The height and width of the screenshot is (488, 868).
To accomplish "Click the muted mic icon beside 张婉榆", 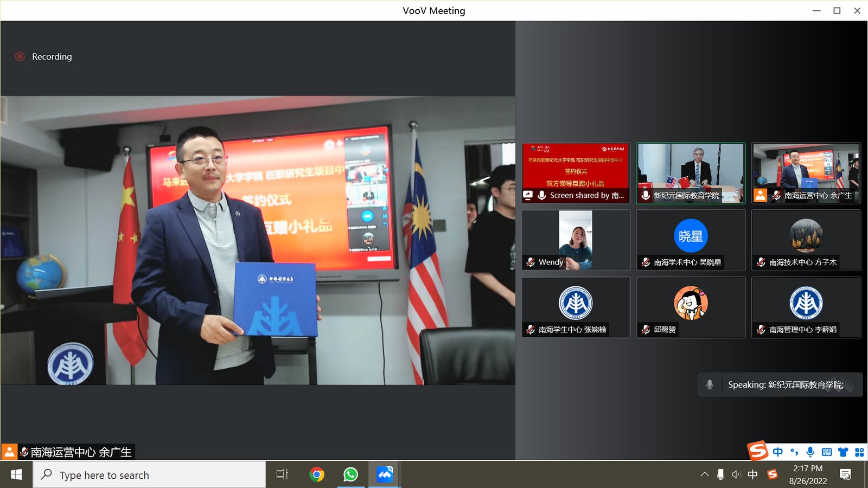I will click(x=531, y=330).
